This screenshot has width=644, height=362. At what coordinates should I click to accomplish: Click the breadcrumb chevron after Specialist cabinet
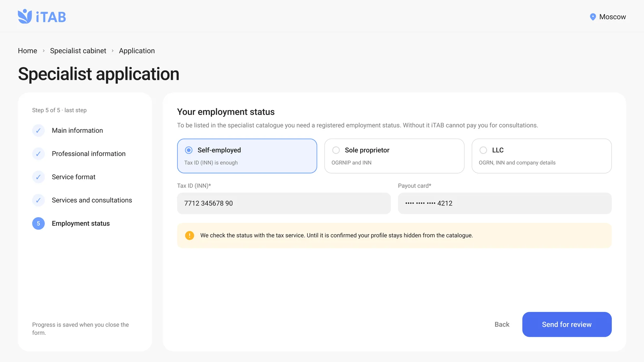pos(113,51)
